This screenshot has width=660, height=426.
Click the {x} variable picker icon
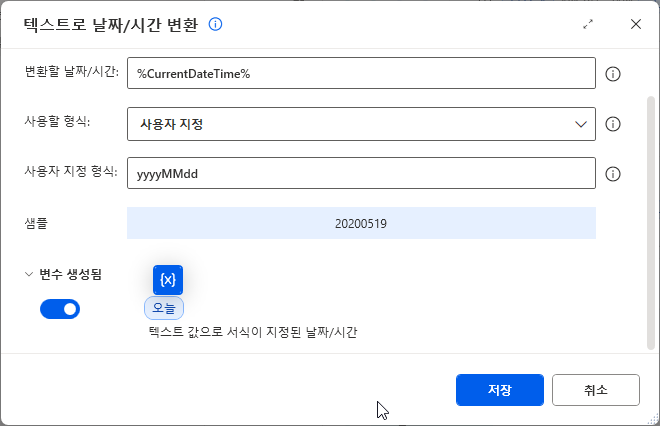click(168, 280)
